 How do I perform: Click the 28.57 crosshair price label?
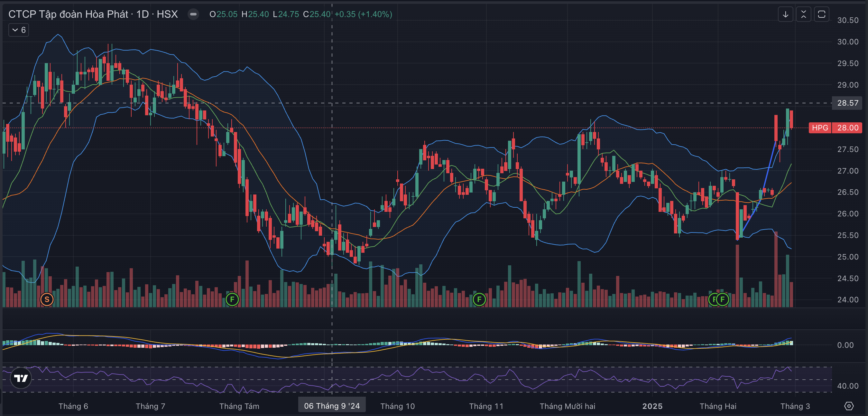[848, 103]
